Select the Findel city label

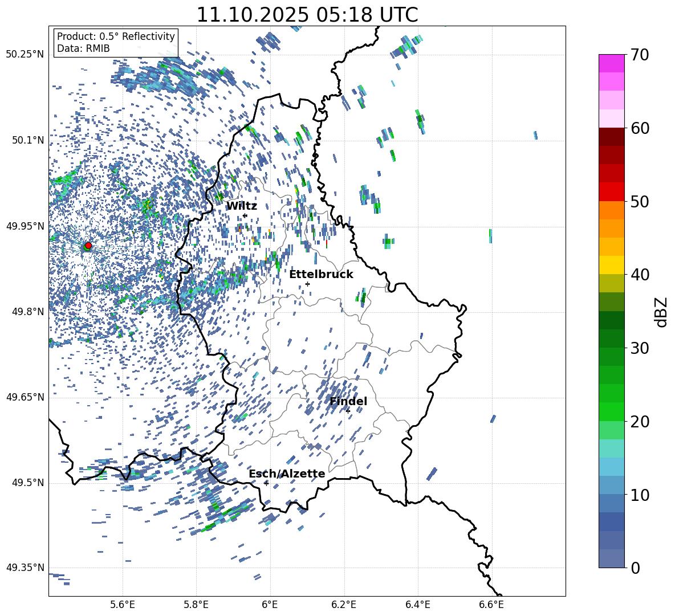[x=348, y=401]
